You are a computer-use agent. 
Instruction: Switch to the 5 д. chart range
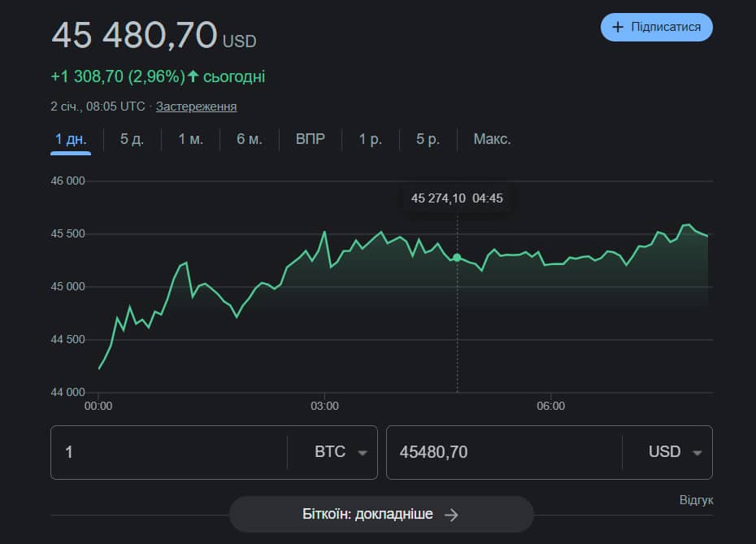pyautogui.click(x=132, y=139)
